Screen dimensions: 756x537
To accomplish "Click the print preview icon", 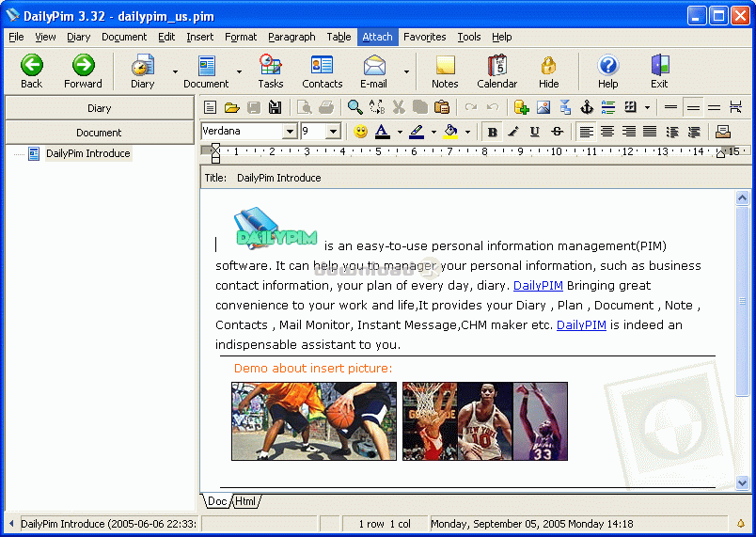I will coord(305,107).
